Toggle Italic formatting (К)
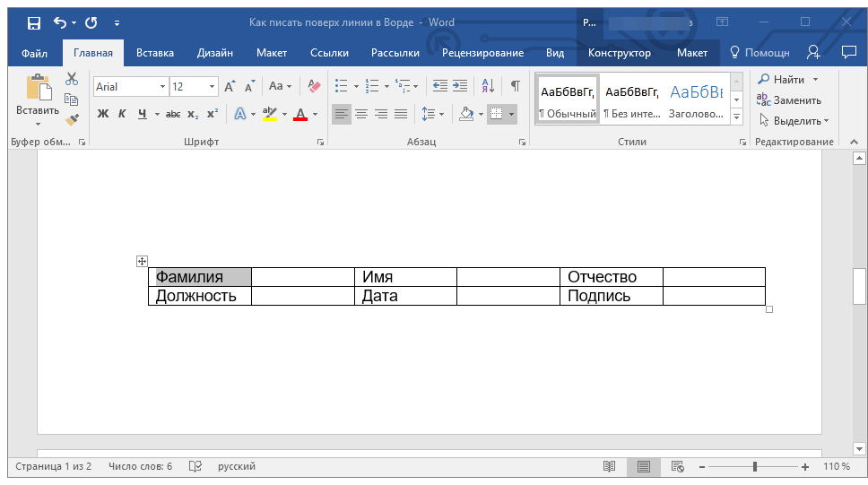 point(122,114)
